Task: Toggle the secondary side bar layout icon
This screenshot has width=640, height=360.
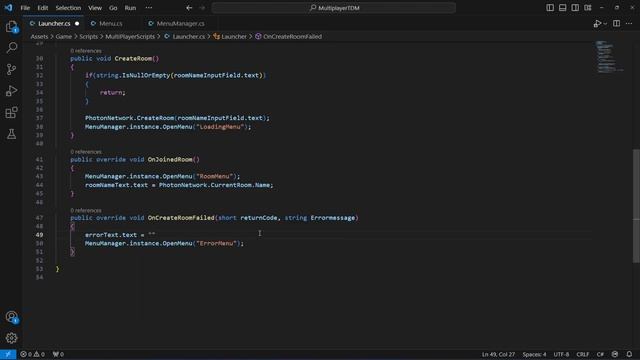Action: (575, 8)
